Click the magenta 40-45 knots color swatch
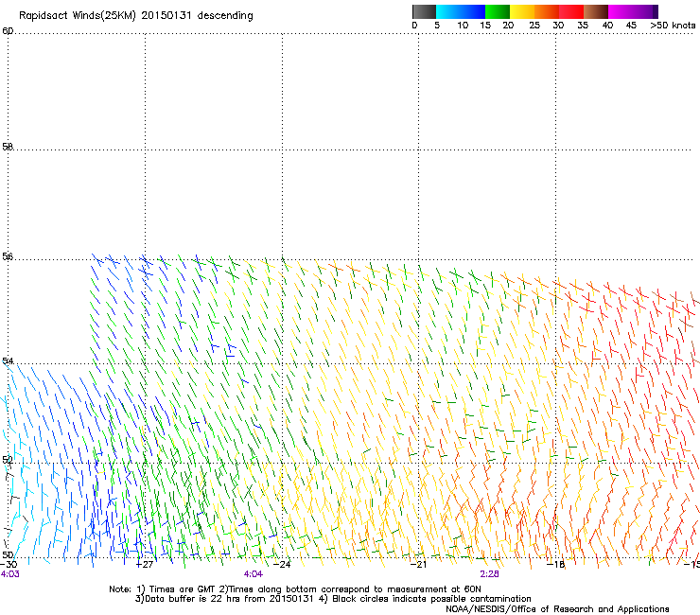The image size is (700, 615). (x=621, y=11)
